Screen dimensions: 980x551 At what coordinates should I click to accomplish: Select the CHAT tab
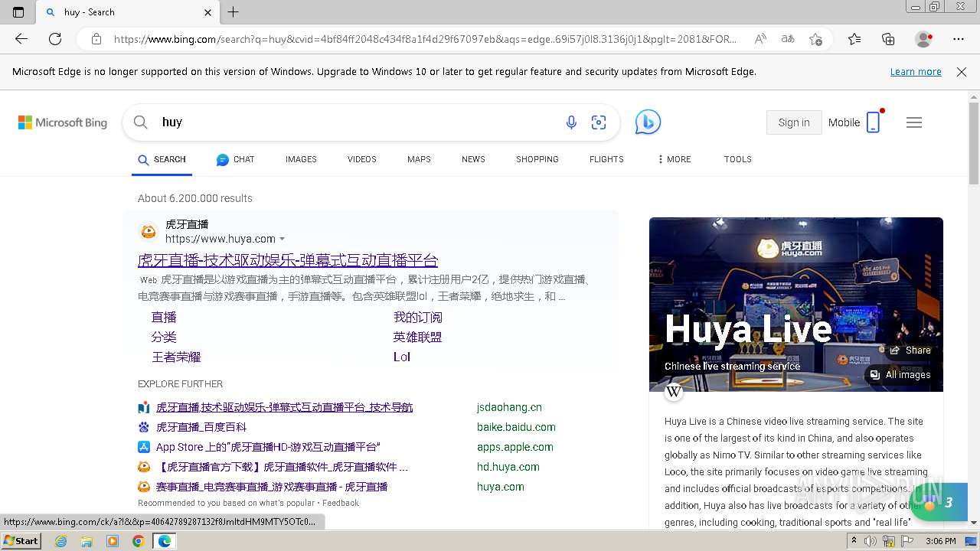[x=235, y=159]
